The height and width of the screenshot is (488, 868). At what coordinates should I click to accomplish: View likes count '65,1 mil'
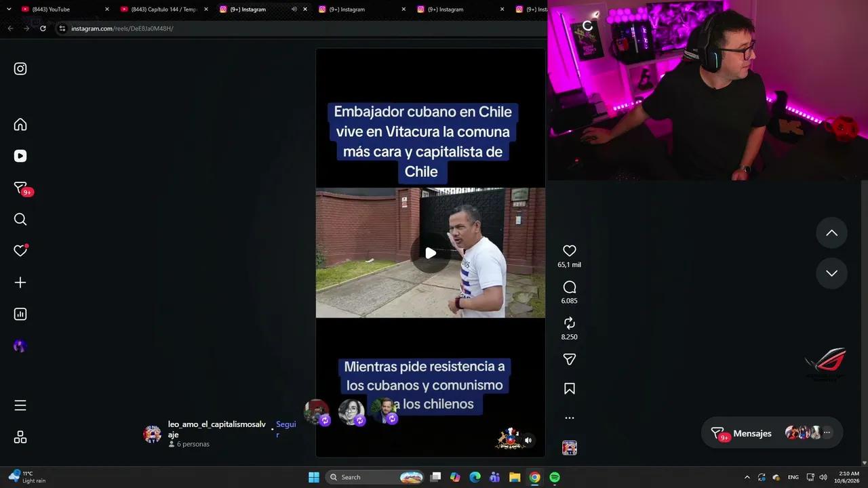570,265
